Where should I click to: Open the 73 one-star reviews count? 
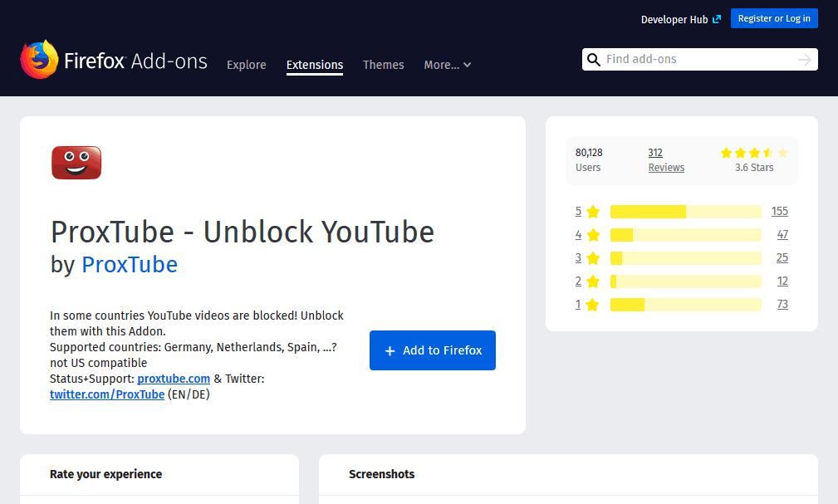tap(782, 304)
